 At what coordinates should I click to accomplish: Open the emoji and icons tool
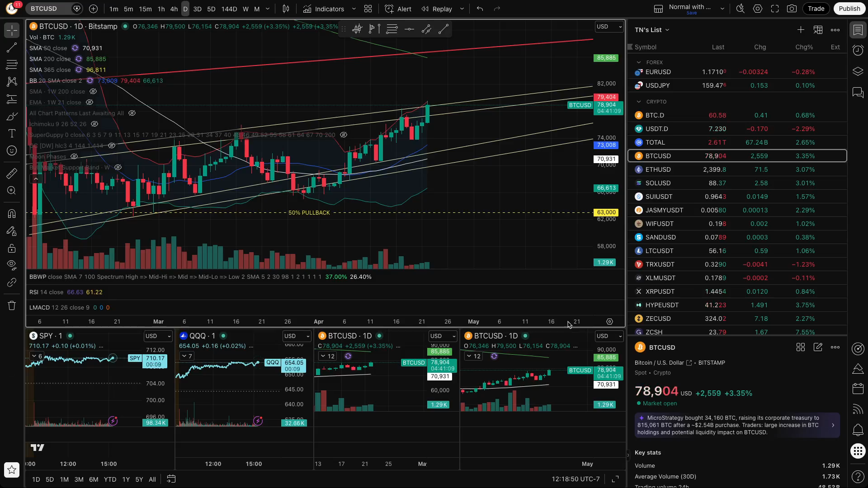pos(12,151)
